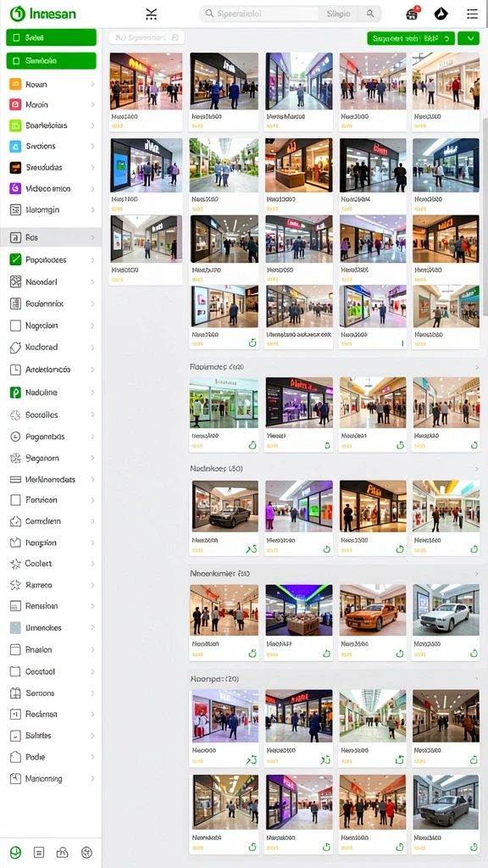Select the Rds item in the sidebar
The height and width of the screenshot is (868, 488).
point(51,237)
